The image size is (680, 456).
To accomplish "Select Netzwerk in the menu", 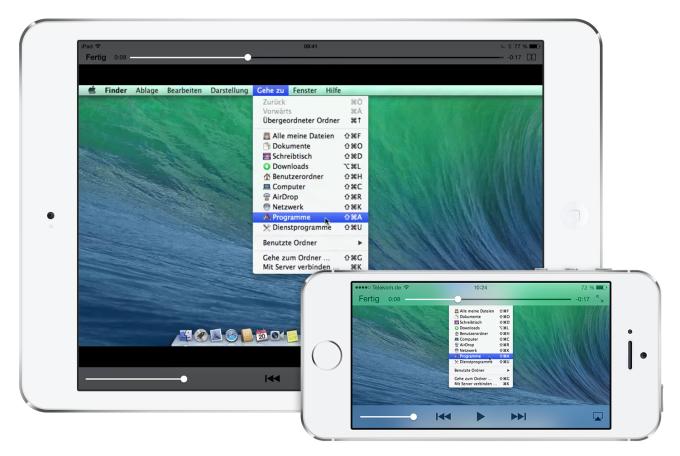I will tap(311, 207).
